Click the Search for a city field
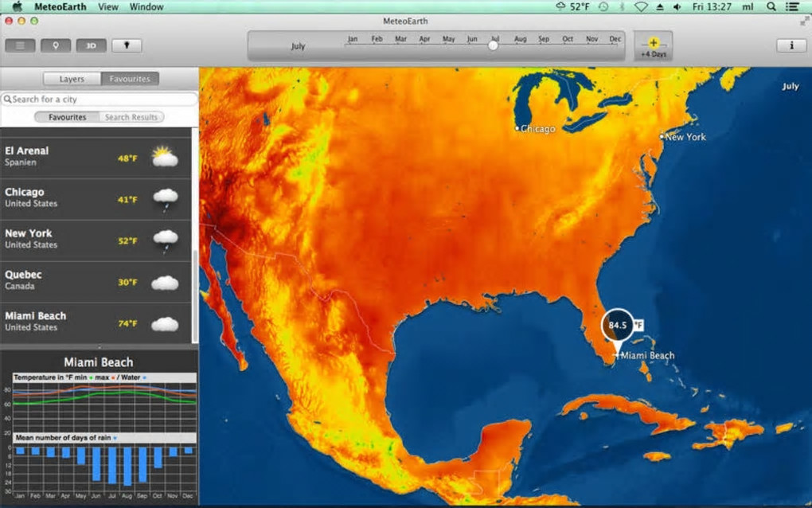 (x=100, y=99)
